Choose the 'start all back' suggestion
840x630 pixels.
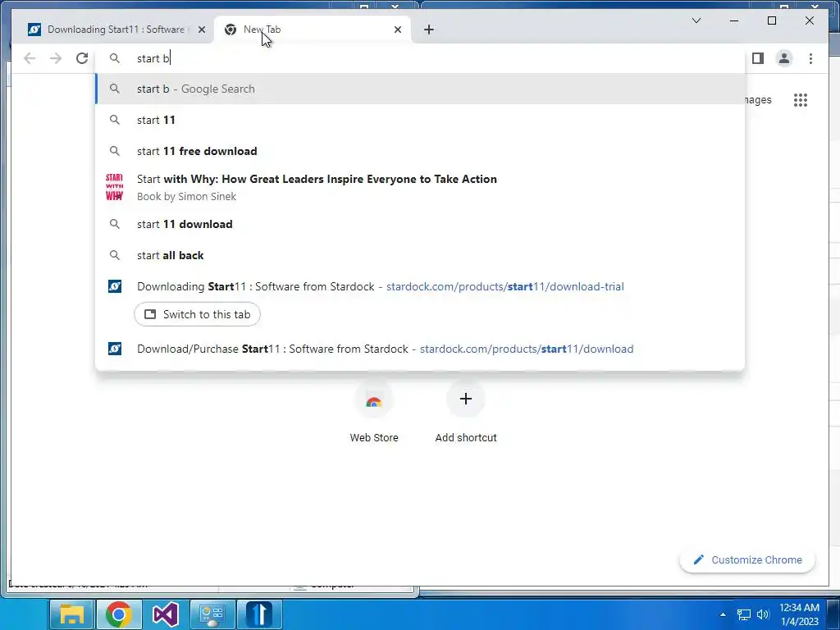pyautogui.click(x=420, y=255)
